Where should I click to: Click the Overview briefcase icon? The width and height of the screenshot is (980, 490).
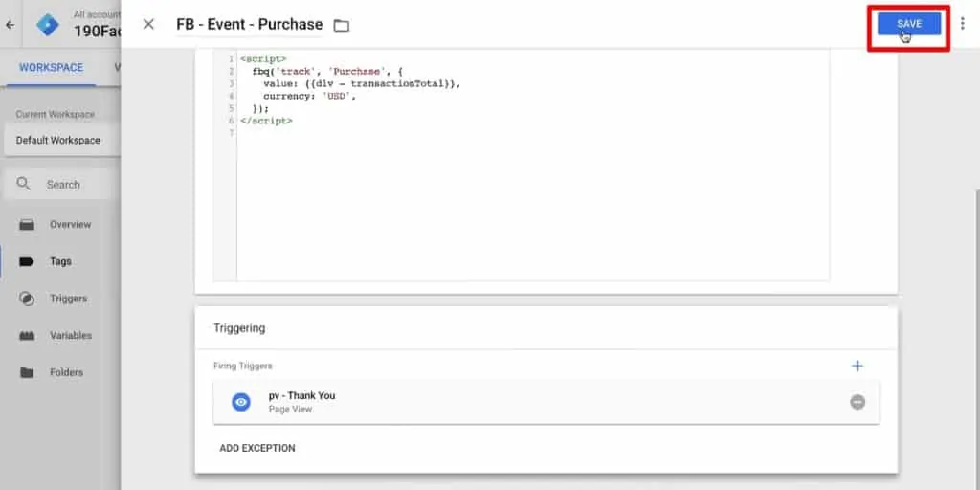tap(27, 224)
